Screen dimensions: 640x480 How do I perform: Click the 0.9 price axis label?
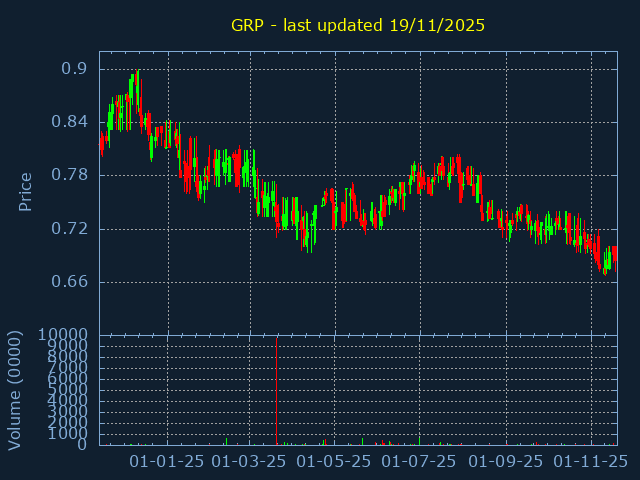tap(74, 69)
